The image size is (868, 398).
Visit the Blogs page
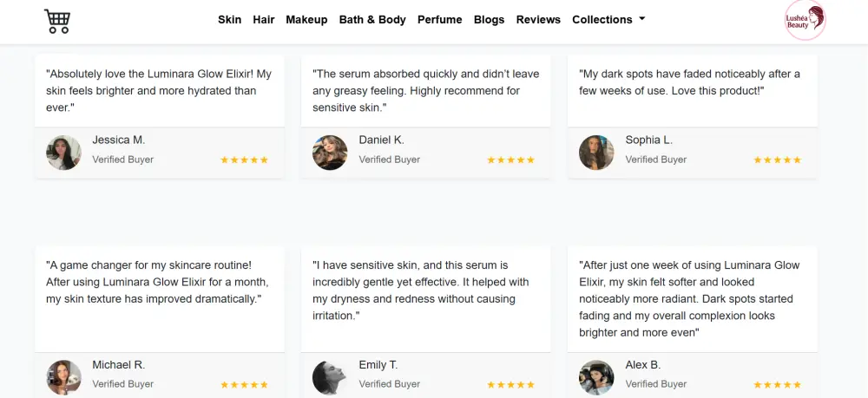pos(489,19)
